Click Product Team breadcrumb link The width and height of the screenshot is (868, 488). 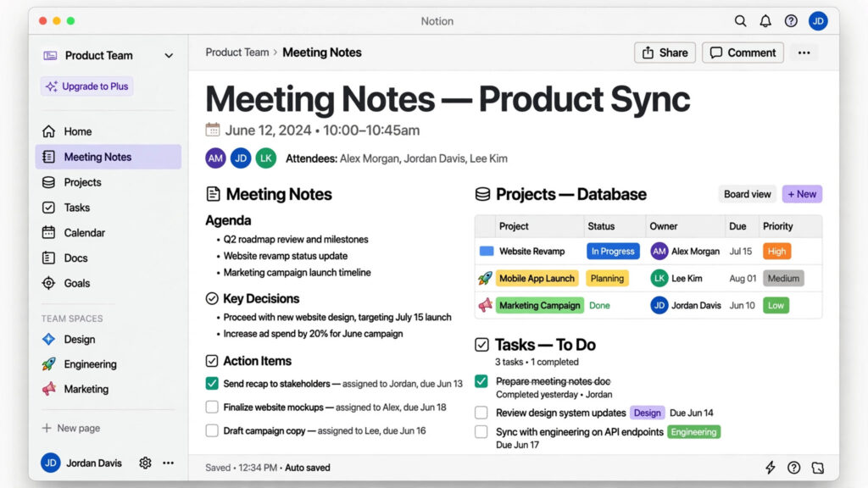click(237, 52)
